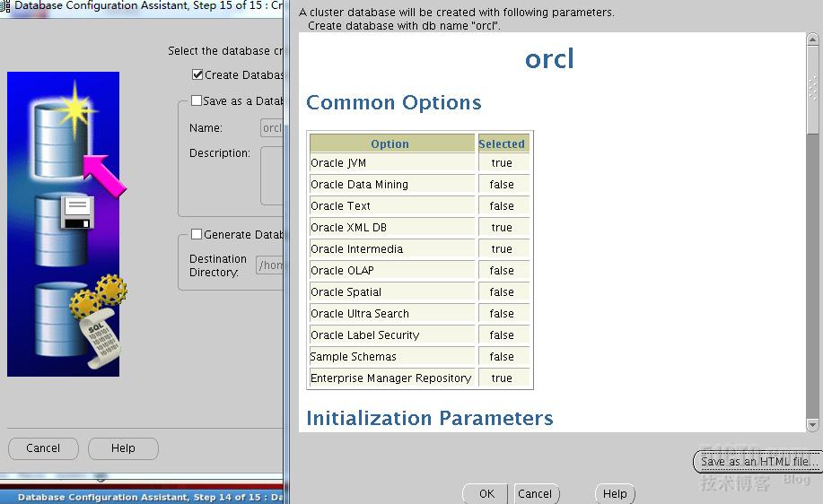
Task: Click the 'true' value for Oracle Intermedia
Action: [x=503, y=249]
